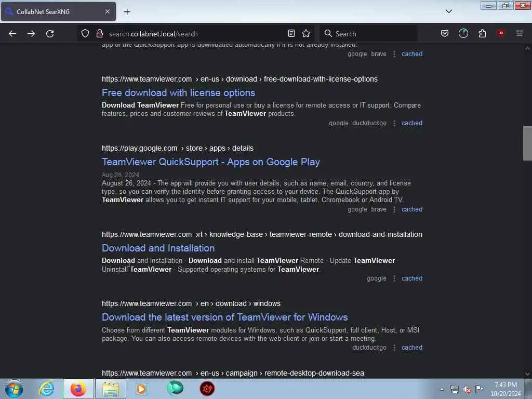The height and width of the screenshot is (399, 532).
Task: Go forward to the next page
Action: (31, 34)
